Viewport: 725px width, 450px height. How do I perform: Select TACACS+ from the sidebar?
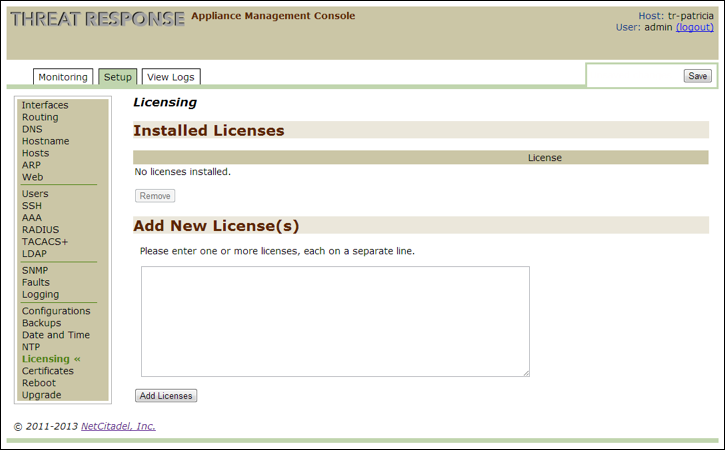[45, 242]
